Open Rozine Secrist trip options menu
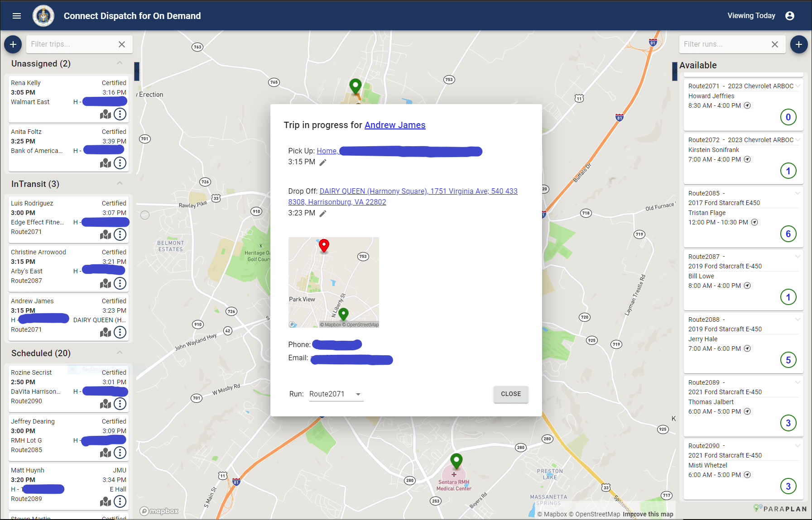The width and height of the screenshot is (812, 520). 120,404
